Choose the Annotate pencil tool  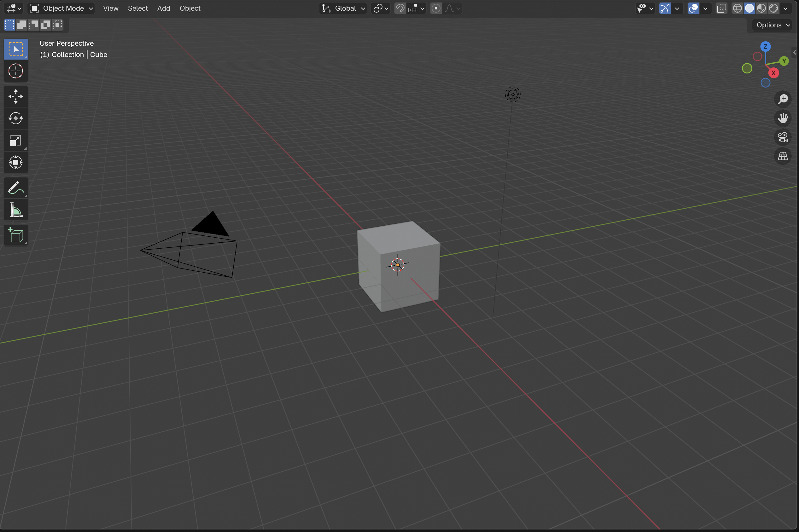click(x=16, y=188)
